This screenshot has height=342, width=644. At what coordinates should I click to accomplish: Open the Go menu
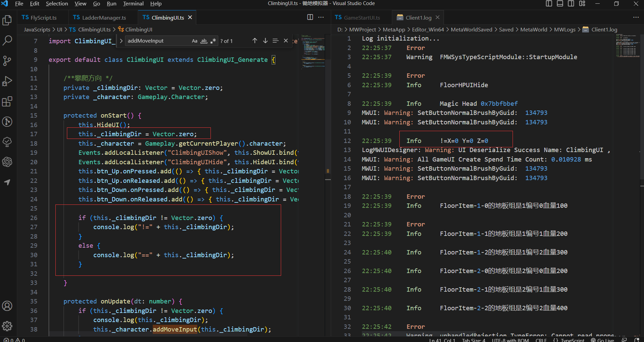tap(97, 3)
